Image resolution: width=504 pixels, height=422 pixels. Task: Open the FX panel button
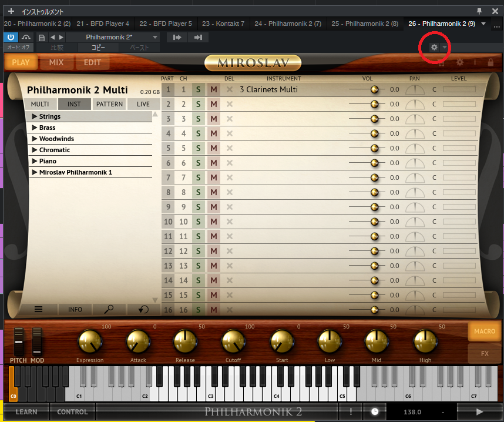click(x=485, y=354)
